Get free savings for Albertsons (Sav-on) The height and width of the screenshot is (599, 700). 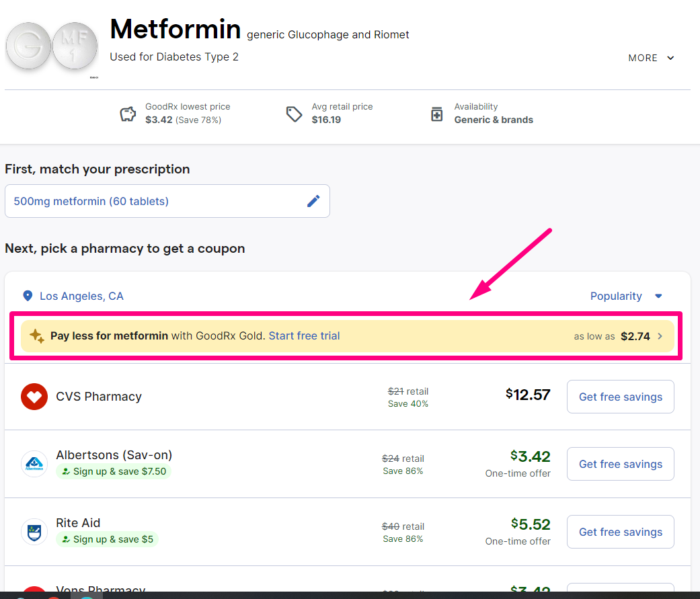pos(621,464)
